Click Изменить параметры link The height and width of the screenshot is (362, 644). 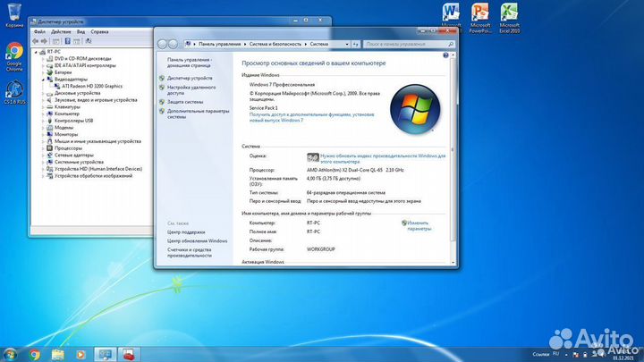coord(419,226)
